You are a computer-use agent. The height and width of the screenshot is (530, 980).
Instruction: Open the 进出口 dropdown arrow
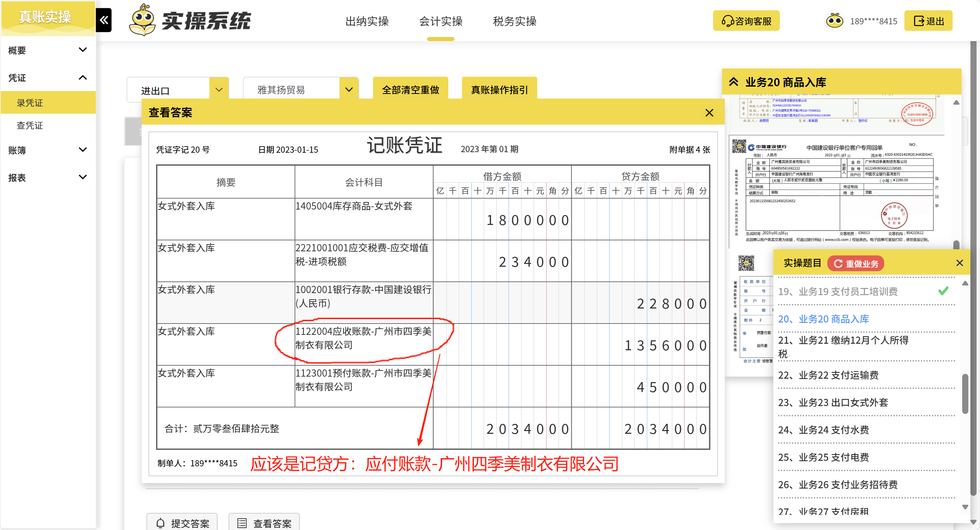coord(219,90)
